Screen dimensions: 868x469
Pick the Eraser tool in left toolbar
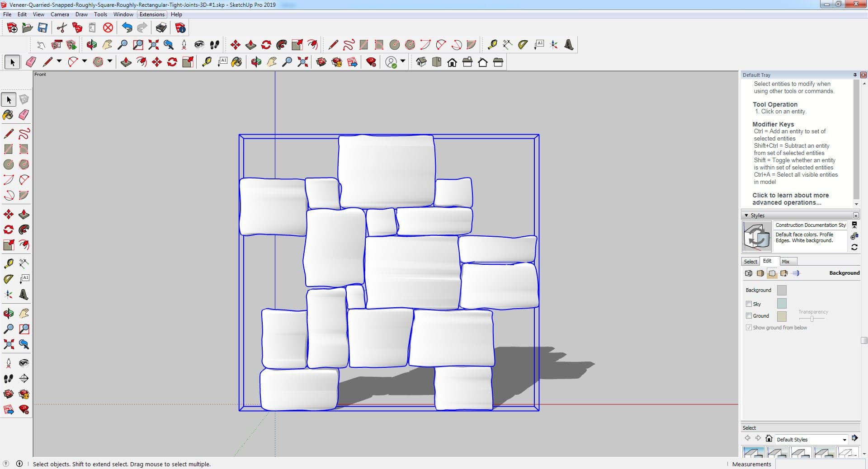pos(24,115)
